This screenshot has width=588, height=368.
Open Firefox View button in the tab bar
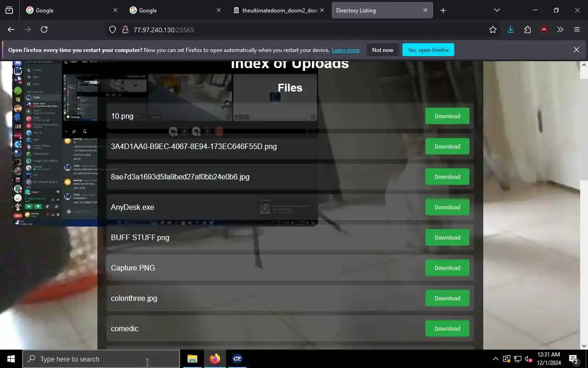click(x=9, y=10)
